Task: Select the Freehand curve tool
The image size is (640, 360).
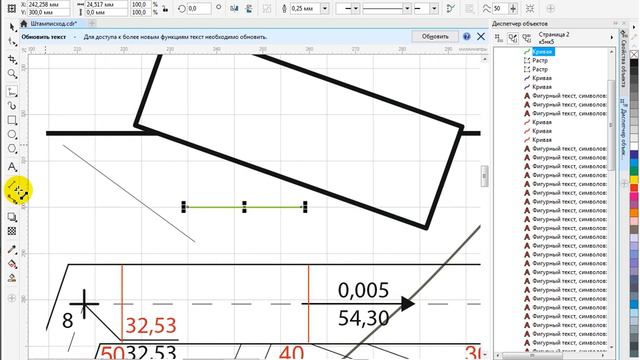Action: tap(12, 92)
